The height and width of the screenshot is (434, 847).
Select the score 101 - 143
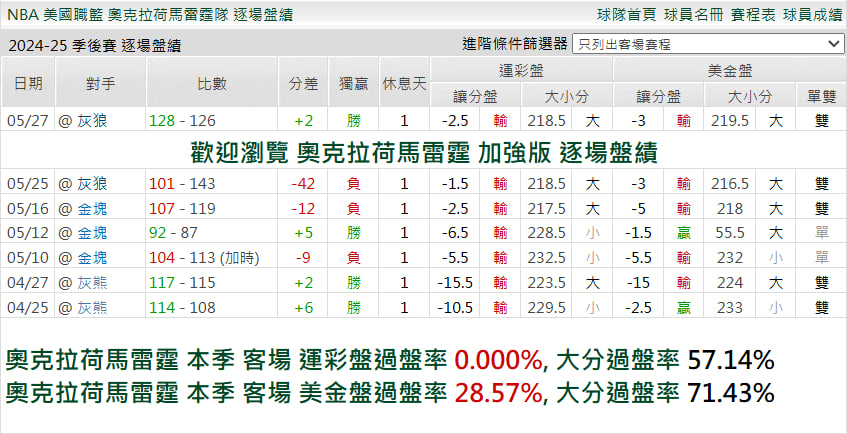[182, 184]
